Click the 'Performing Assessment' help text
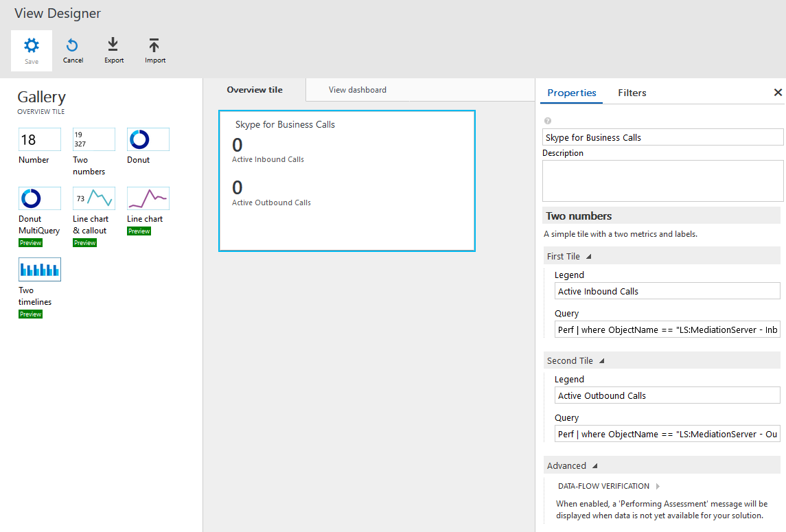786x532 pixels. pyautogui.click(x=662, y=509)
